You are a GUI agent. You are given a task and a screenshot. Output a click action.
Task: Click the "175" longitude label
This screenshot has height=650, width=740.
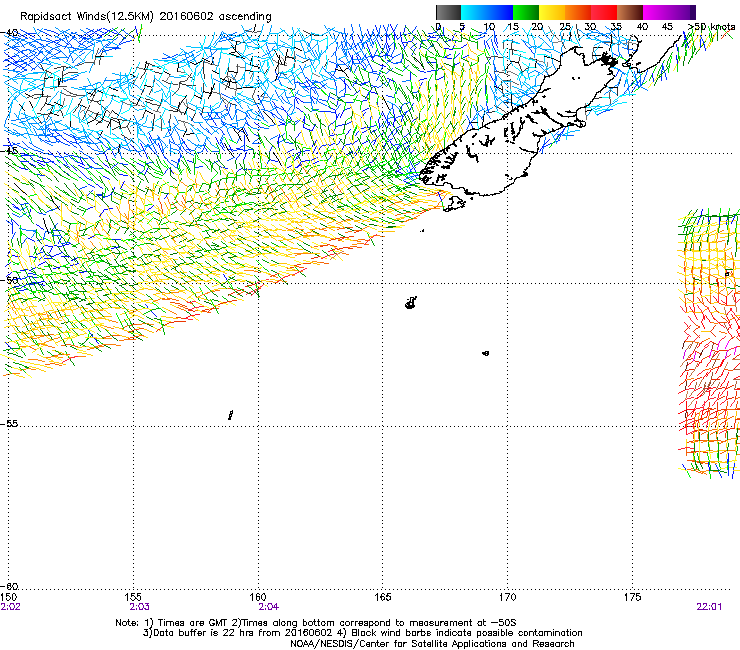[x=632, y=597]
